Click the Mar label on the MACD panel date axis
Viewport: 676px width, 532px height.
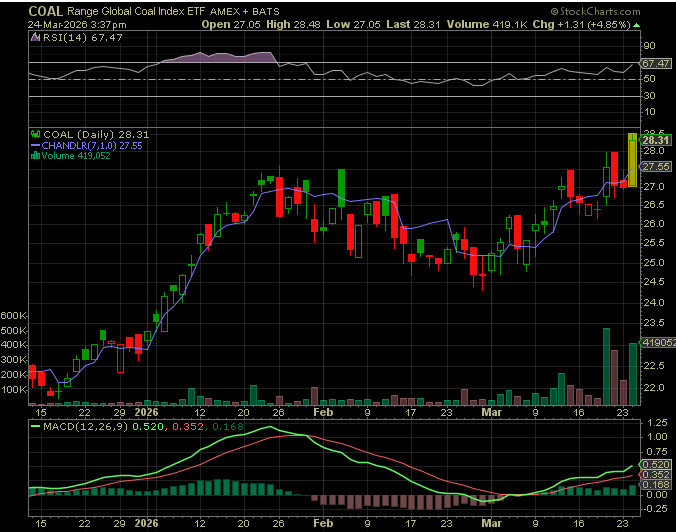point(491,523)
